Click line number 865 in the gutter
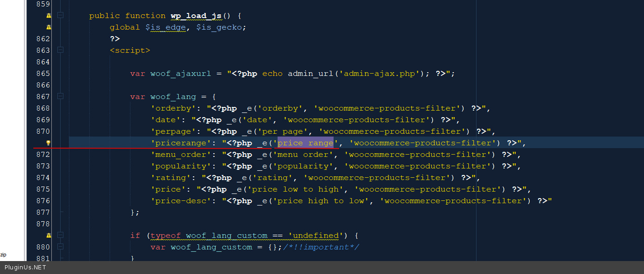644x274 pixels. tap(43, 74)
